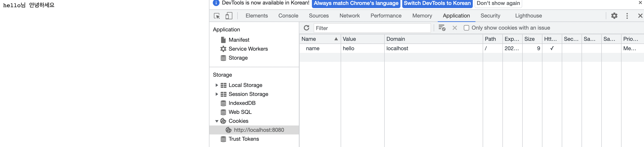Switch to the Performance tab
This screenshot has width=644, height=147.
pyautogui.click(x=386, y=16)
